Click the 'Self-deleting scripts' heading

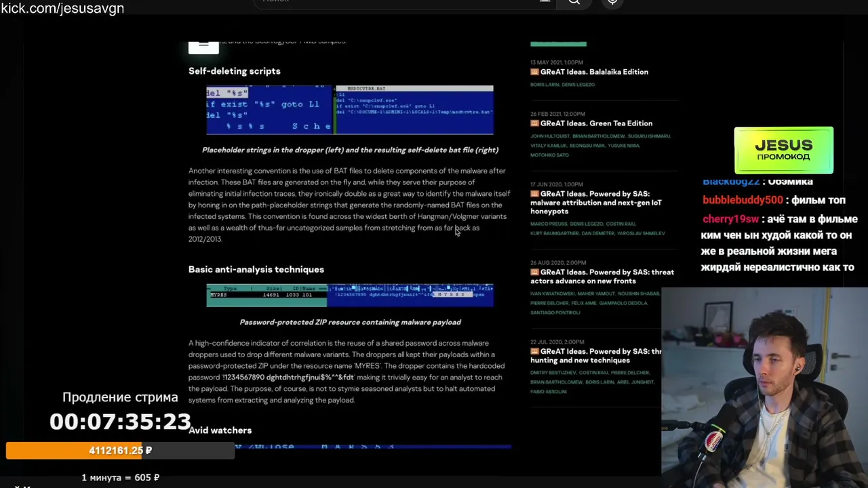(234, 71)
